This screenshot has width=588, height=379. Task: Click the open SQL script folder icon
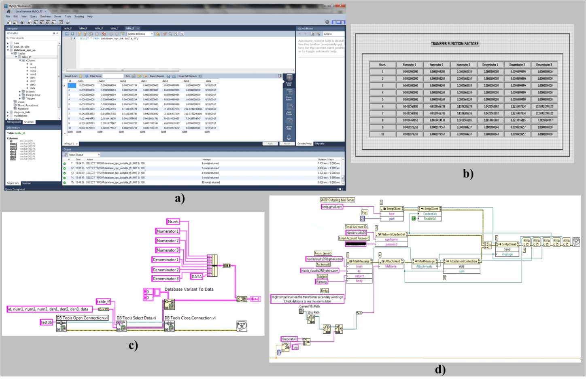coord(68,34)
